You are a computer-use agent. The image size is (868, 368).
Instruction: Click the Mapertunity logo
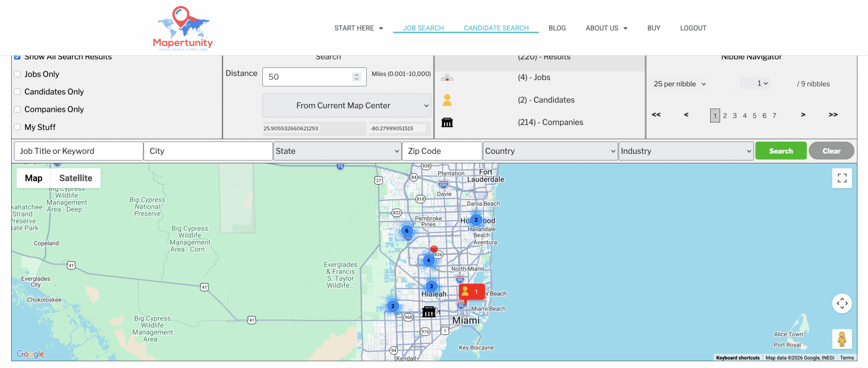point(183,28)
